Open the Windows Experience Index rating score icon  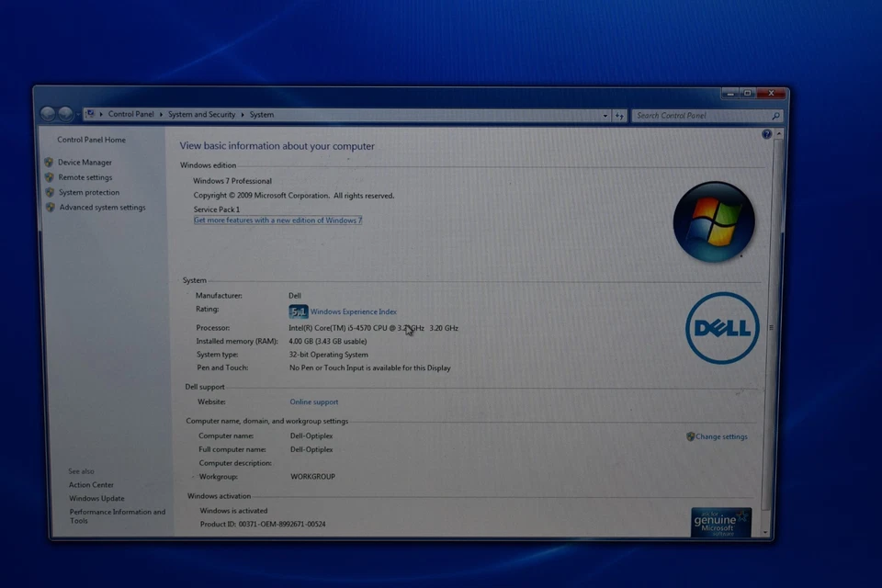(x=298, y=311)
